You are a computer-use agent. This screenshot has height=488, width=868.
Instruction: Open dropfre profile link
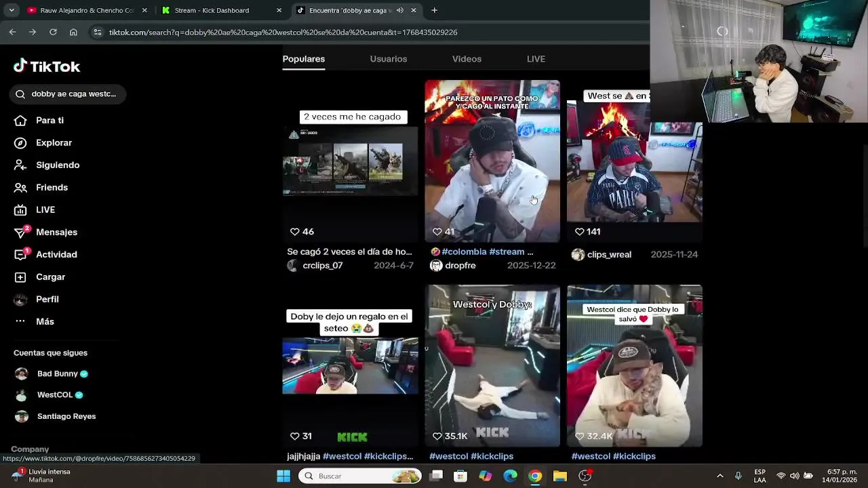coord(460,266)
